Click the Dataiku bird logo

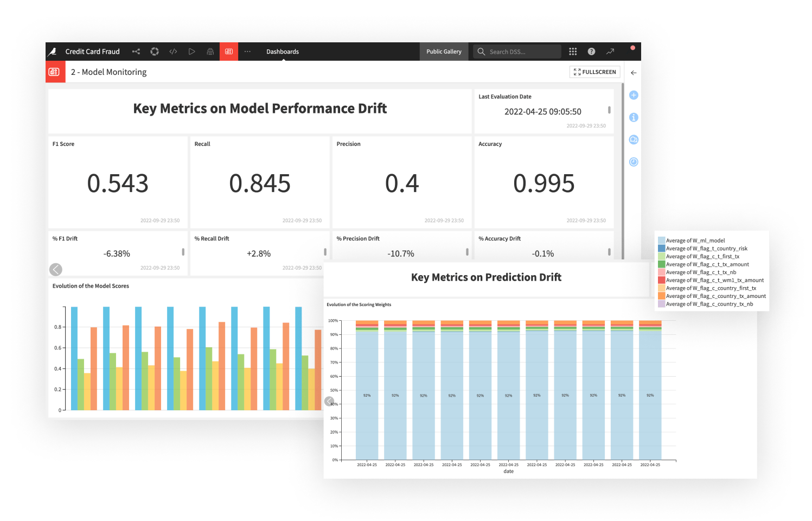tap(52, 52)
